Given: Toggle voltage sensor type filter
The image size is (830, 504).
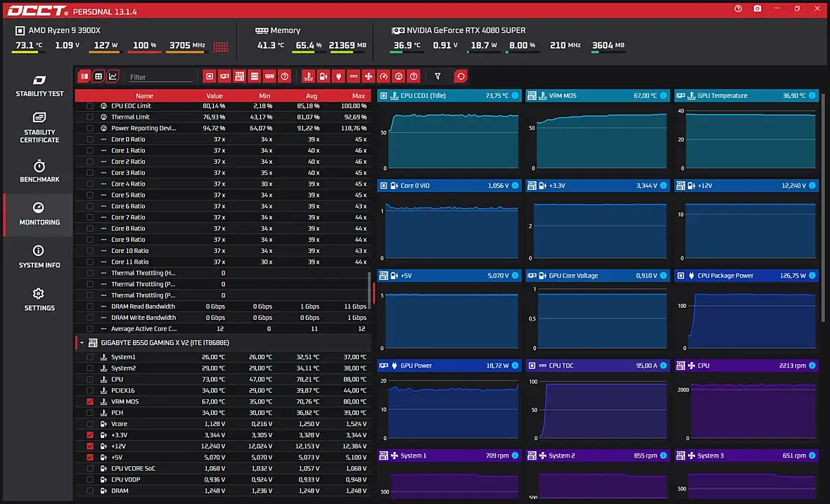Looking at the screenshot, I should coord(324,76).
